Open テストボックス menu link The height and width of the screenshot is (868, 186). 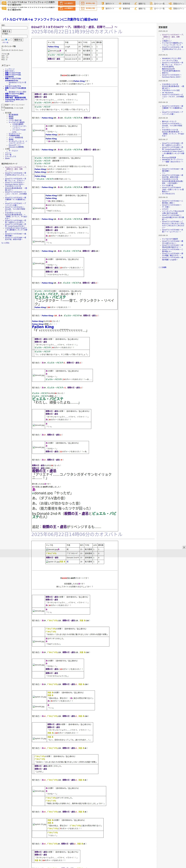(x=10, y=156)
